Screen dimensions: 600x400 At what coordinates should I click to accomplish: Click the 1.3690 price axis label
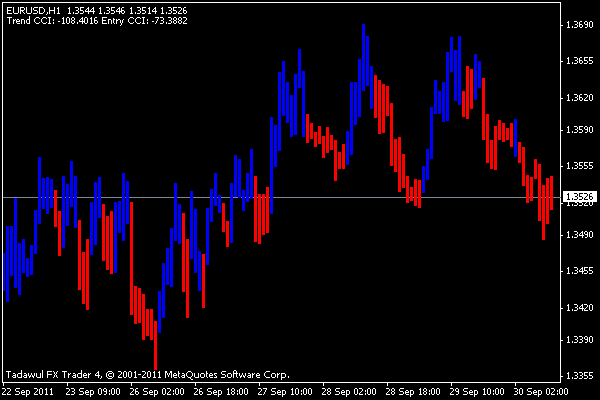pyautogui.click(x=579, y=24)
